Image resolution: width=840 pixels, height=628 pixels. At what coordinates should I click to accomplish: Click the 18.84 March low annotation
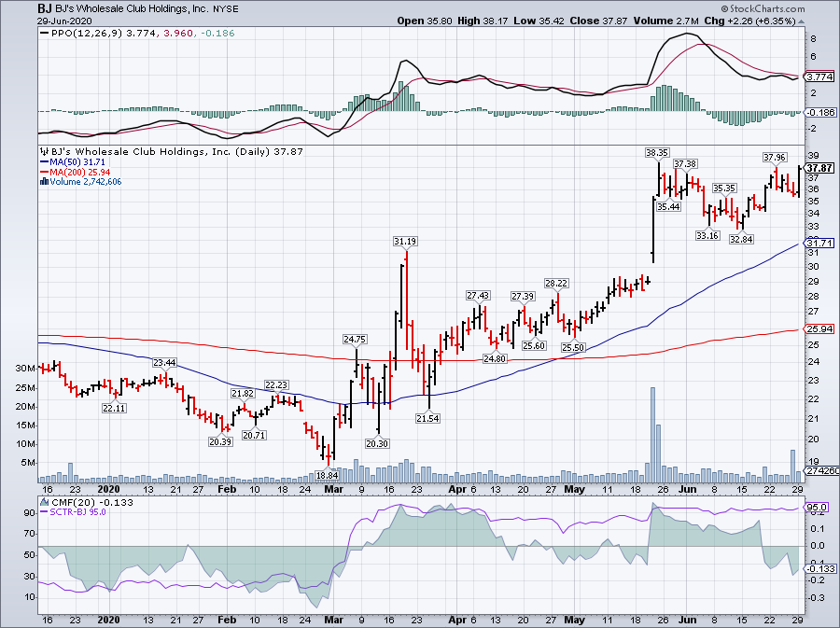click(327, 475)
